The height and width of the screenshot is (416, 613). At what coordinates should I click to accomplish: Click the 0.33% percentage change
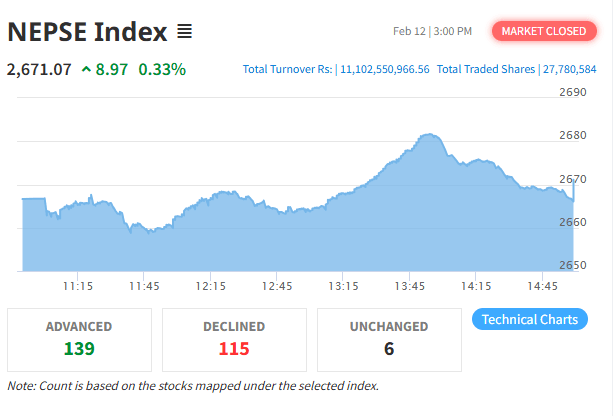[x=162, y=70]
